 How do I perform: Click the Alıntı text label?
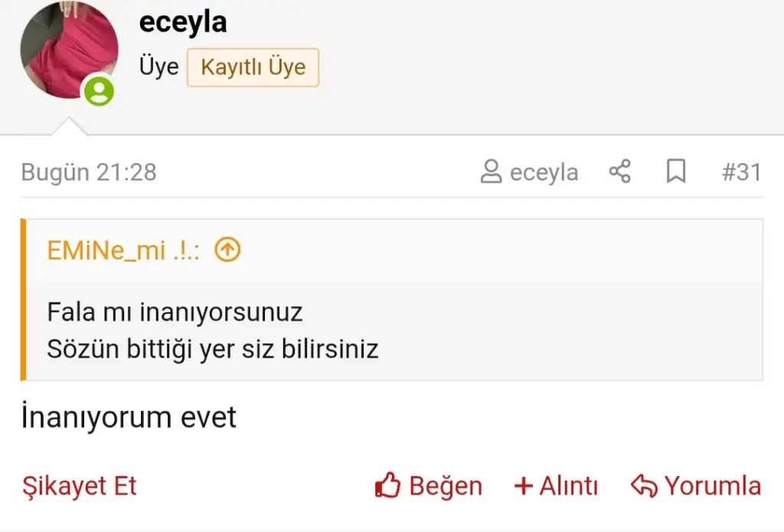tap(568, 486)
